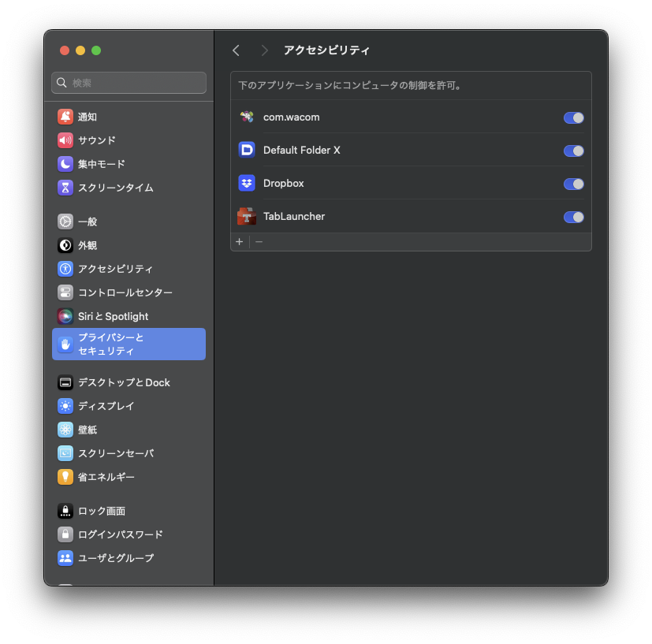
Task: Open ディスプレイ label in sidebar
Action: click(x=106, y=406)
